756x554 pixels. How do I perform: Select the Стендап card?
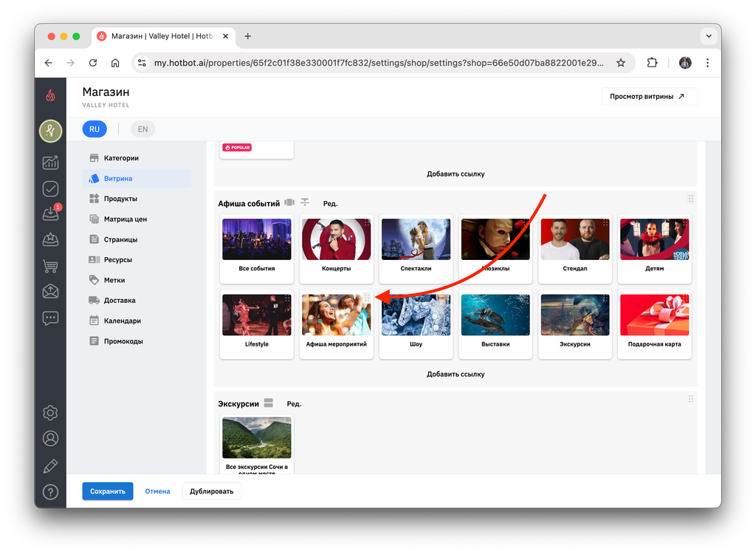[x=575, y=250]
